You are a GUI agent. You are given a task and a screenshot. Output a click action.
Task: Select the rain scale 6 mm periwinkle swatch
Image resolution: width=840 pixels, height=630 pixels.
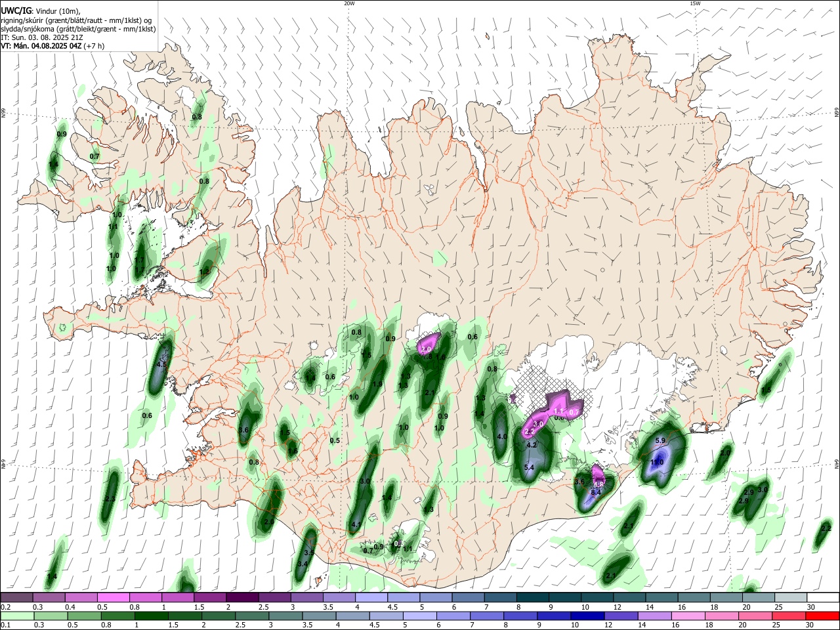click(x=453, y=616)
